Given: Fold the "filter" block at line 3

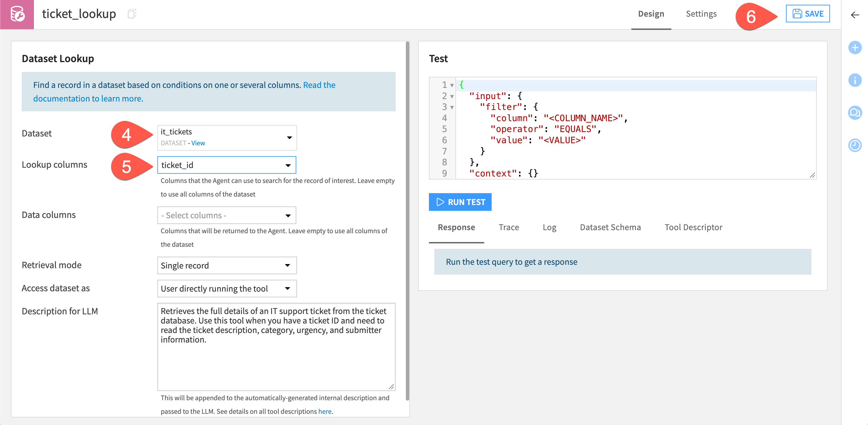Looking at the screenshot, I should coord(452,107).
